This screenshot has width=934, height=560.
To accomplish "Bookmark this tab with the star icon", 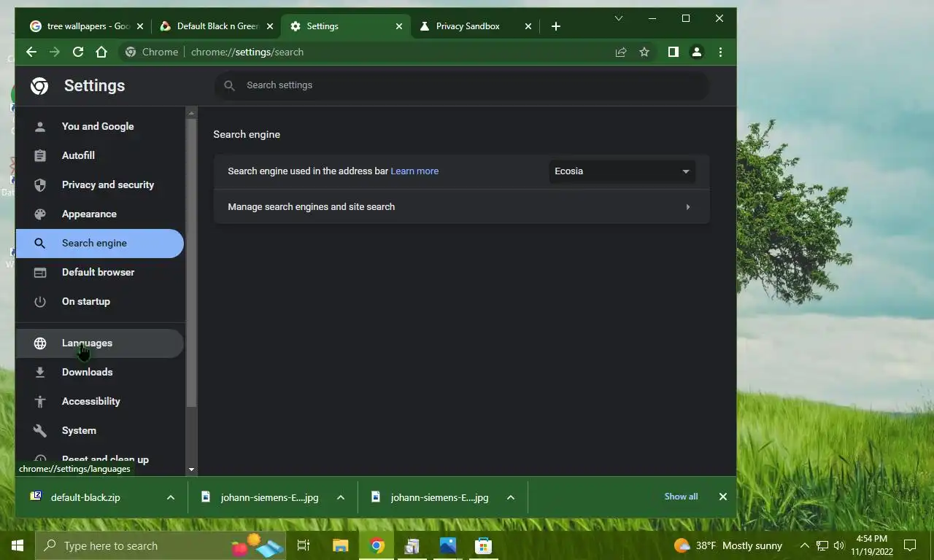I will click(x=644, y=52).
